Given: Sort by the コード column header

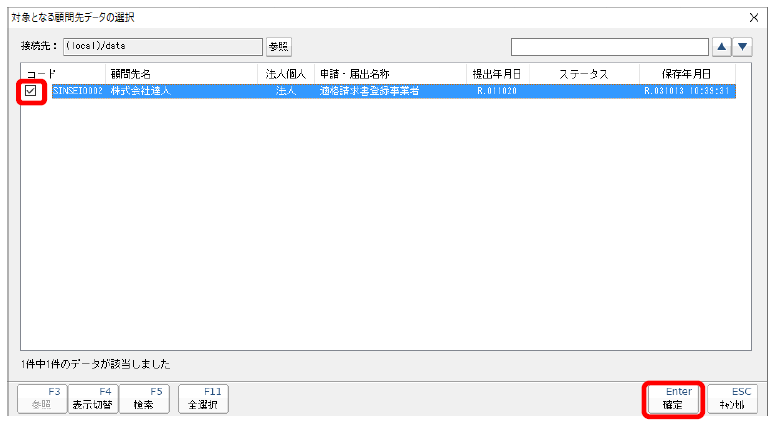Looking at the screenshot, I should [62, 74].
